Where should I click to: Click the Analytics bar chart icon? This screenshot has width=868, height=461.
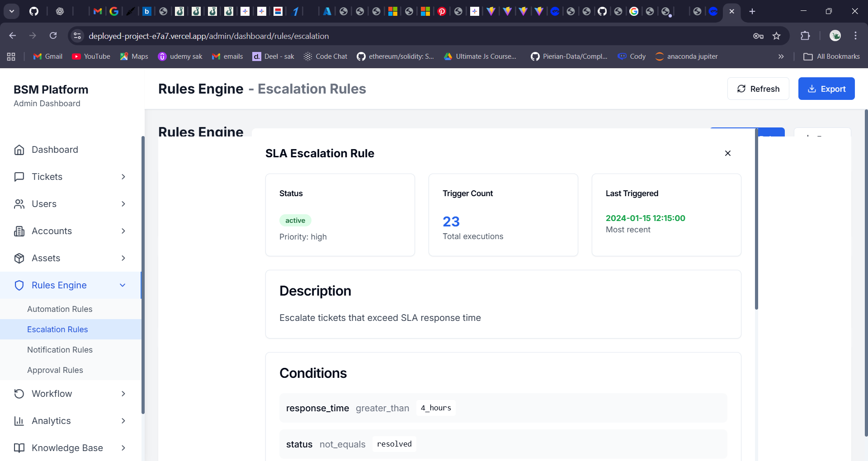coord(19,421)
